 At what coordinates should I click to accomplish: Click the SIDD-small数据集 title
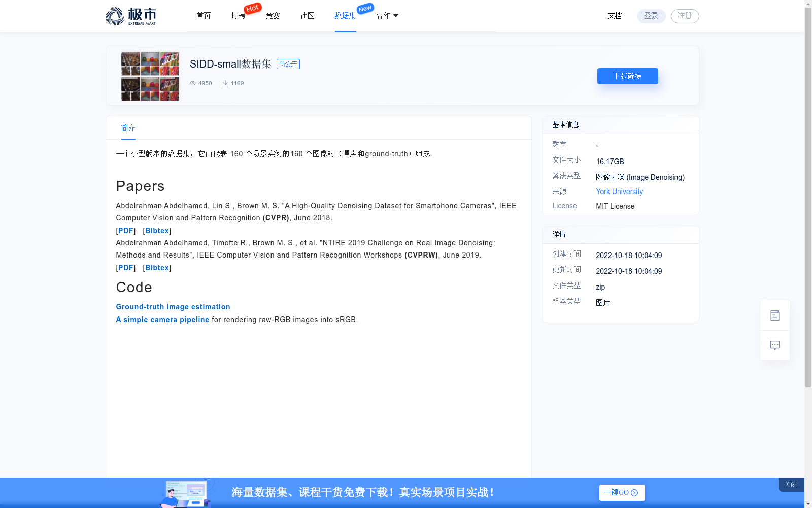click(230, 64)
